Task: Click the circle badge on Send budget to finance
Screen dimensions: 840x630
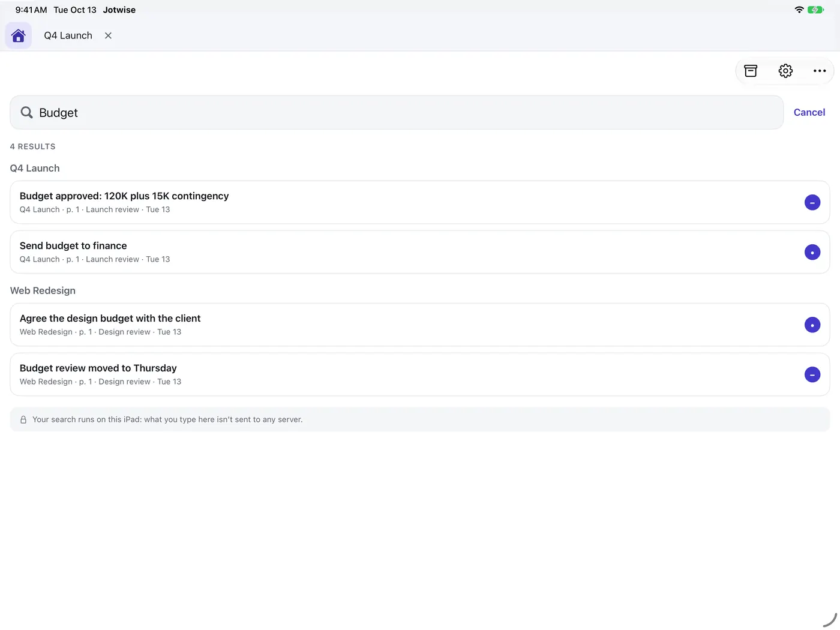Action: point(812,253)
